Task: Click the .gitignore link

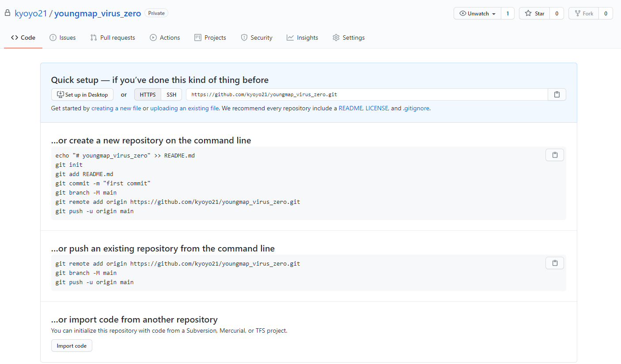Action: coord(416,108)
